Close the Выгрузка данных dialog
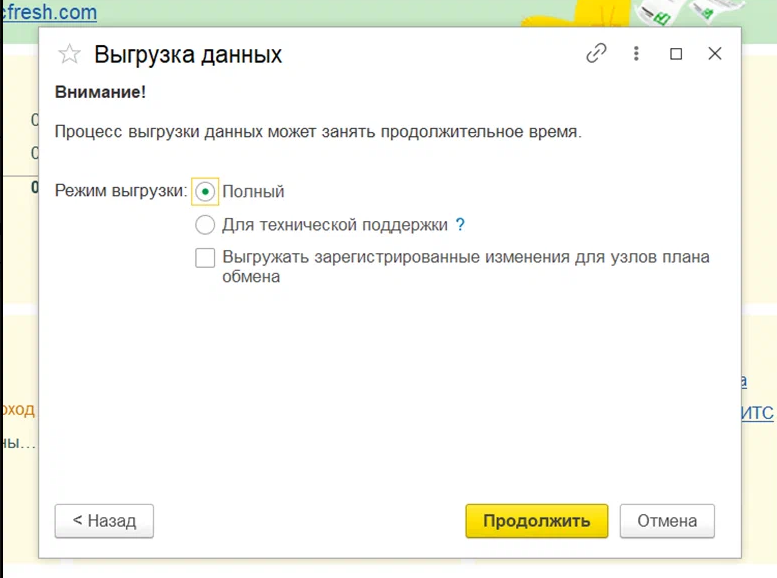This screenshot has width=777, height=578. click(715, 53)
